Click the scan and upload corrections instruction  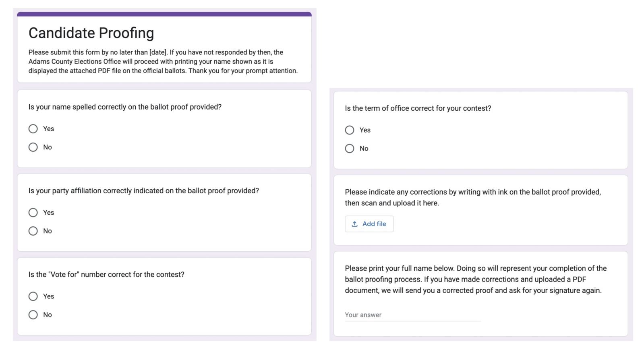point(472,197)
